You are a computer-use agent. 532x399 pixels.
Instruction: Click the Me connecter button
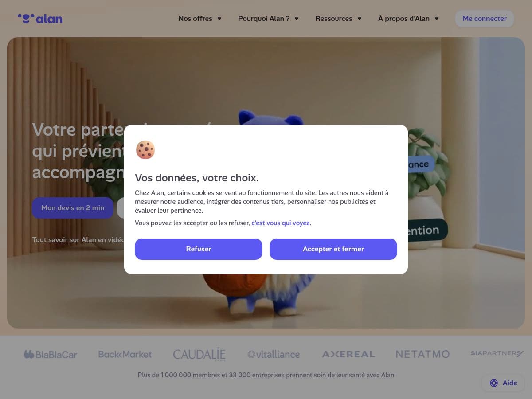click(x=485, y=19)
